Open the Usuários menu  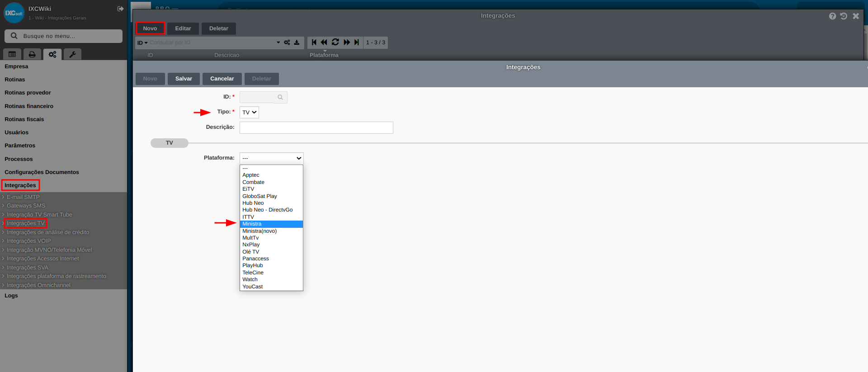coord(16,132)
